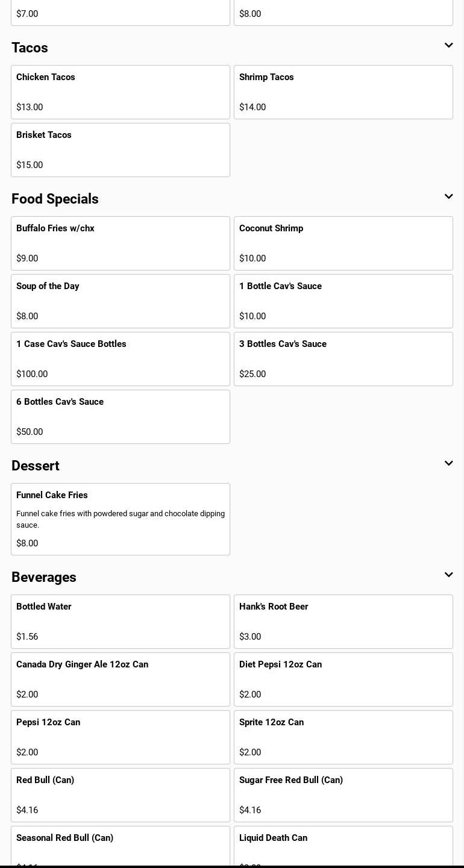The width and height of the screenshot is (464, 868).
Task: Open the Soup of the Day item
Action: coord(121,301)
